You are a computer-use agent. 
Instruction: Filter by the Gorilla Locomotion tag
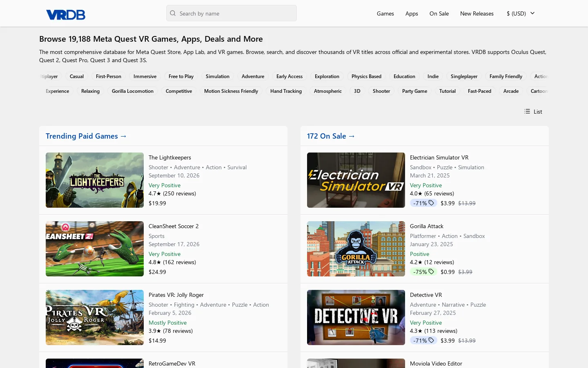pos(133,91)
